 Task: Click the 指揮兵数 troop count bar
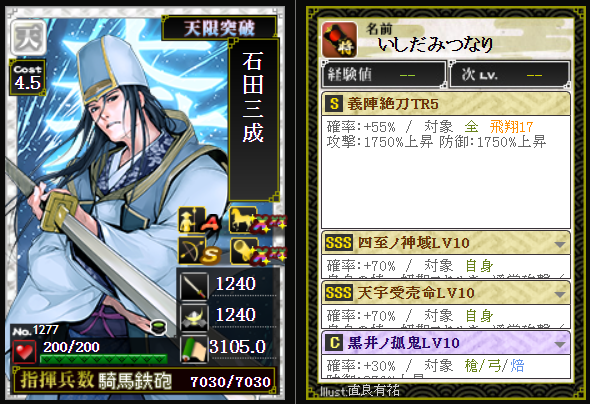pos(144,380)
